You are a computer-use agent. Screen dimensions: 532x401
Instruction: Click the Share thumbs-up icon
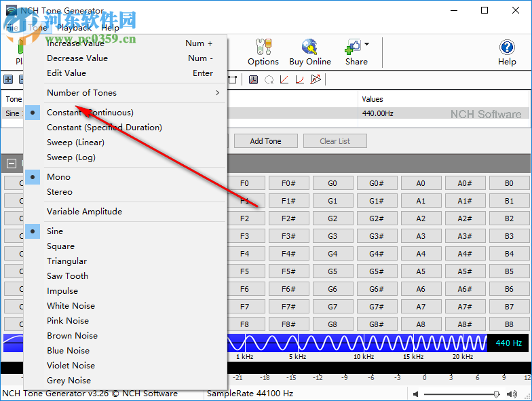[x=354, y=47]
